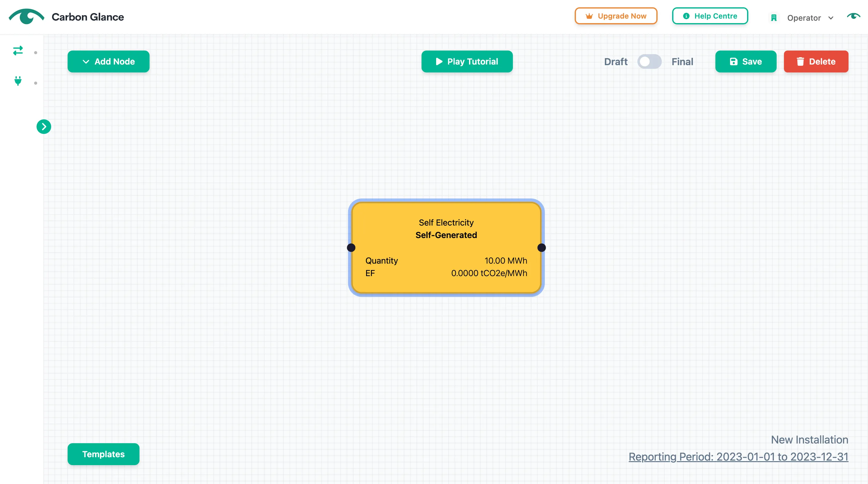Open the Add Node dropdown
The height and width of the screenshot is (484, 868).
pyautogui.click(x=108, y=61)
